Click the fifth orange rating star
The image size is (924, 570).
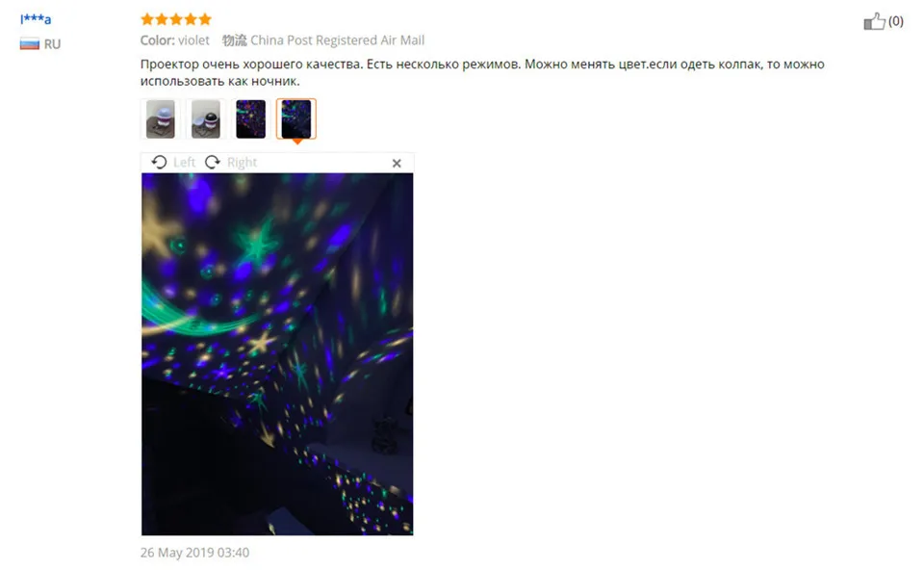click(x=205, y=19)
